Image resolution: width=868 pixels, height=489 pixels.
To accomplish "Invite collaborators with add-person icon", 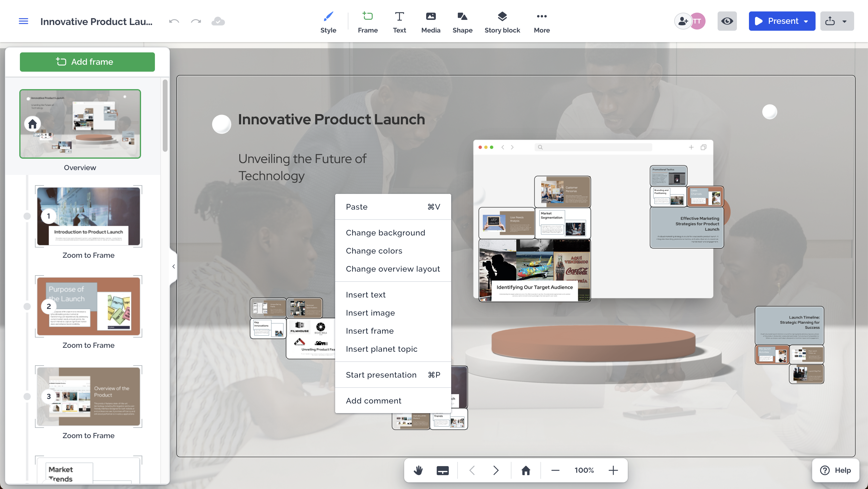I will pyautogui.click(x=683, y=21).
